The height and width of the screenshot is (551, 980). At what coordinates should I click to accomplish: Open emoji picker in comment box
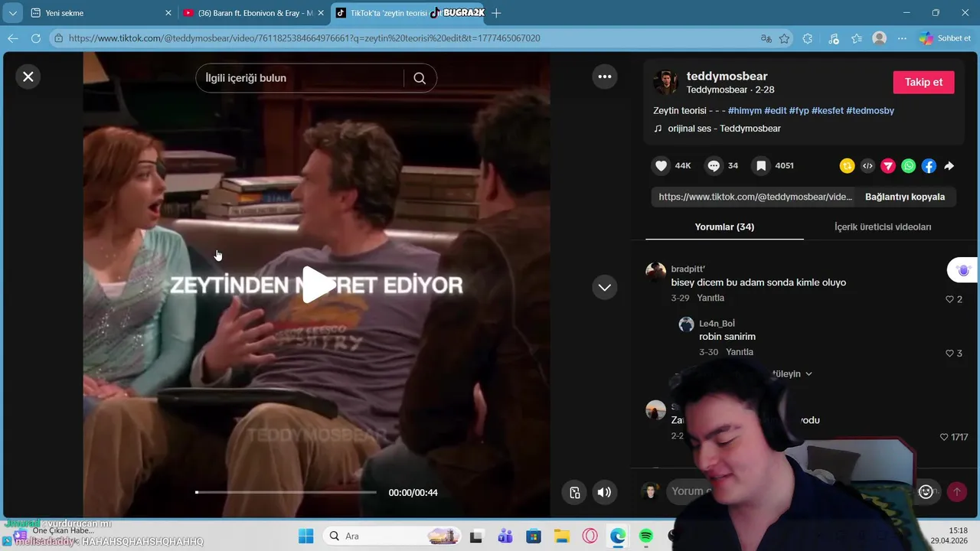926,492
